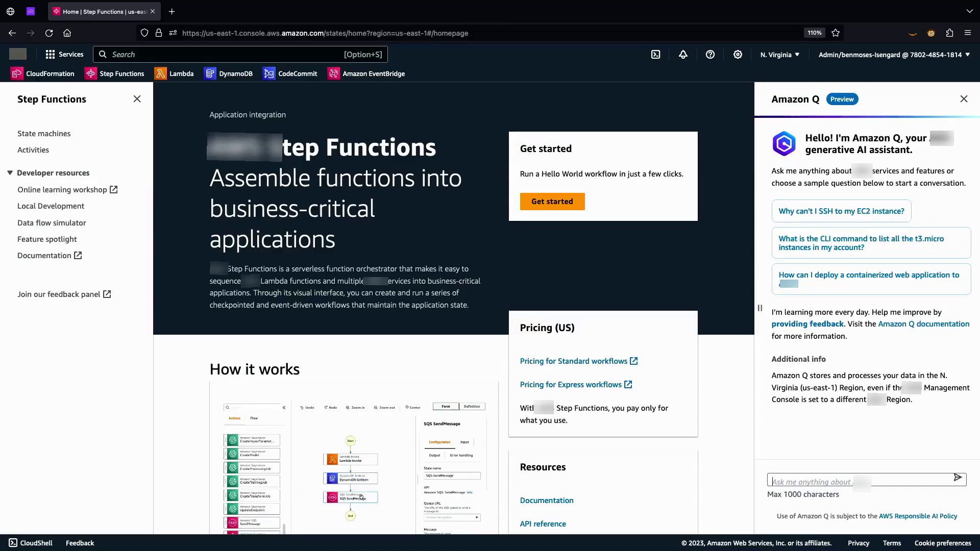Close the Step Functions navigation sidebar
980x551 pixels.
[137, 99]
